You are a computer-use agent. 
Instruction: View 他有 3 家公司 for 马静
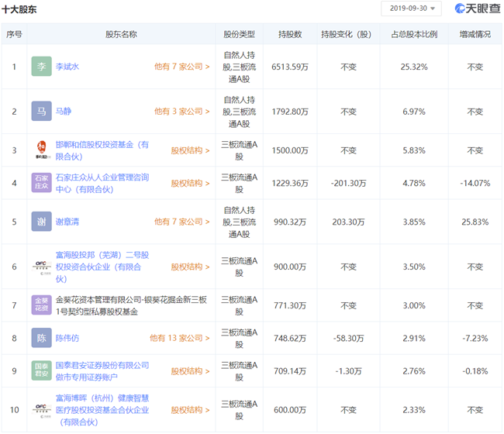click(182, 111)
